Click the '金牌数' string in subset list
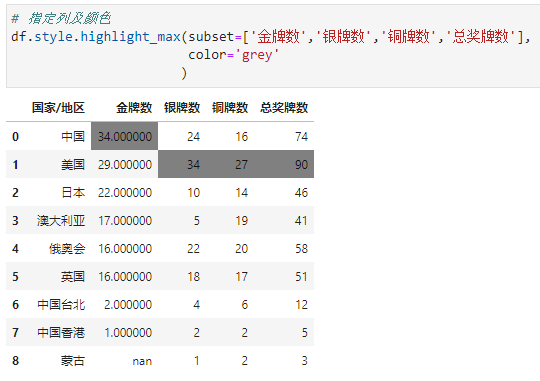Viewport: 540px width, 381px height. (x=278, y=37)
